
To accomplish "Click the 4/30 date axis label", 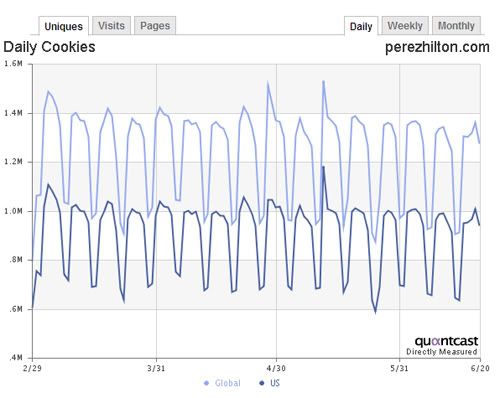I will tap(276, 368).
